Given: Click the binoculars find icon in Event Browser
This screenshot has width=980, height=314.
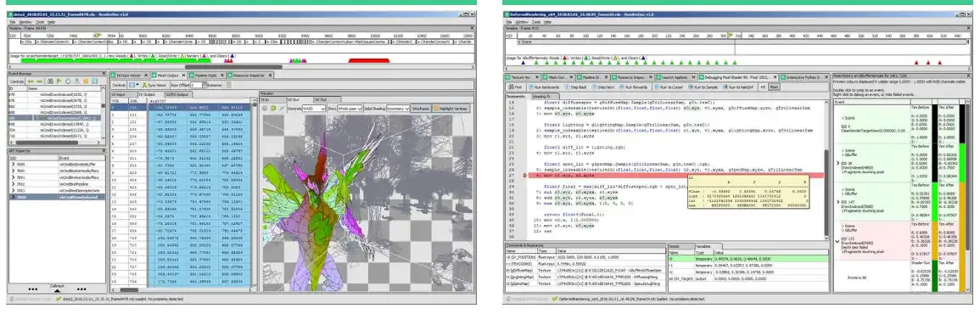Looking at the screenshot, I should point(50,81).
